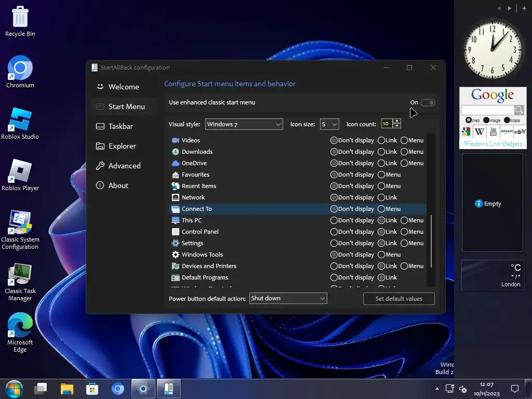Click the muted volume icon in the tray
The width and height of the screenshot is (532, 399).
463,389
